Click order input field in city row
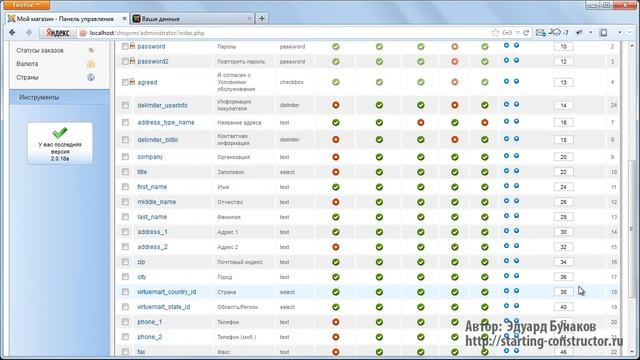 563,277
